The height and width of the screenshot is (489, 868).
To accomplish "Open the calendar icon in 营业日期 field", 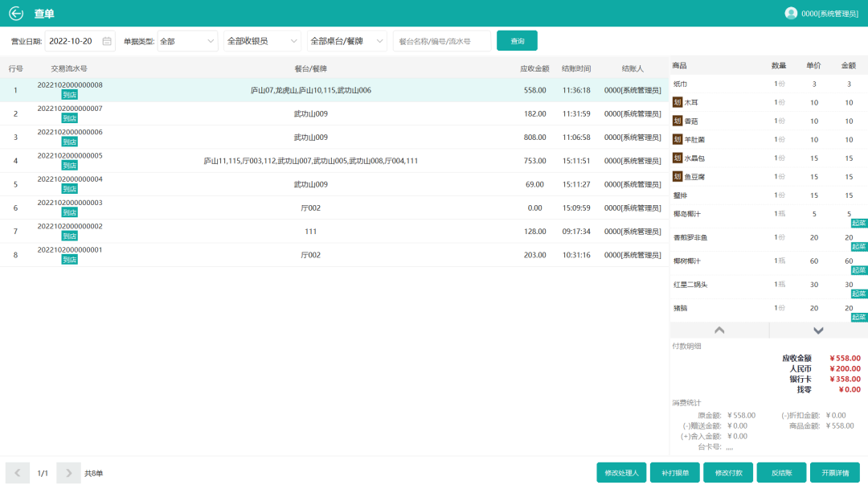I will (107, 41).
